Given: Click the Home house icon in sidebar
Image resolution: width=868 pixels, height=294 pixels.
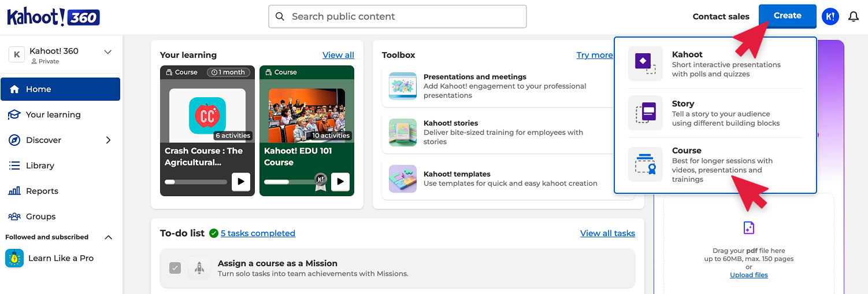Looking at the screenshot, I should pos(14,89).
